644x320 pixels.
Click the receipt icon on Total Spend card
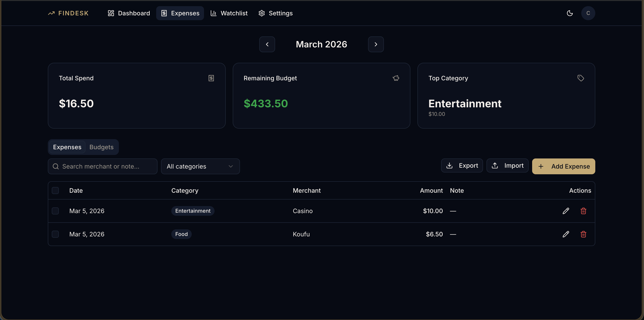[x=211, y=78]
